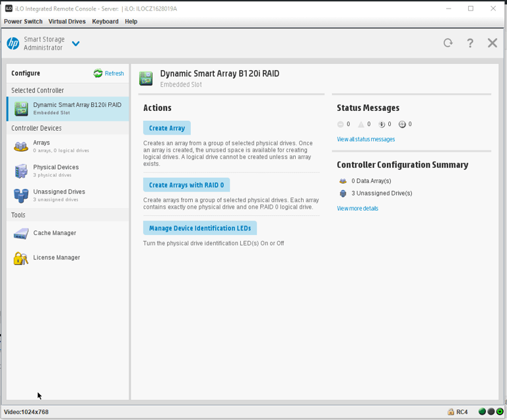
Task: Click the reload circular arrow icon
Action: coord(448,43)
